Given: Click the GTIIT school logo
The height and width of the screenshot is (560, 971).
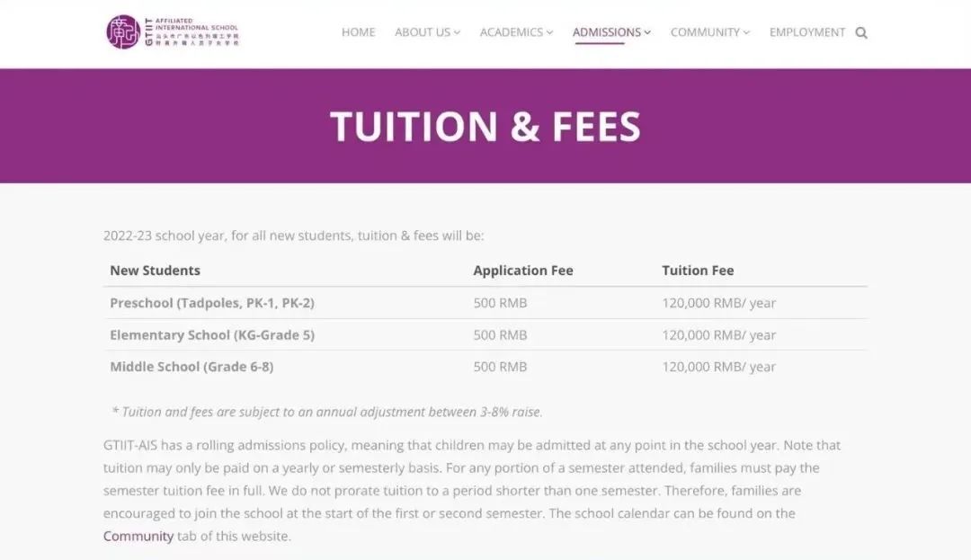Looking at the screenshot, I should pyautogui.click(x=172, y=32).
